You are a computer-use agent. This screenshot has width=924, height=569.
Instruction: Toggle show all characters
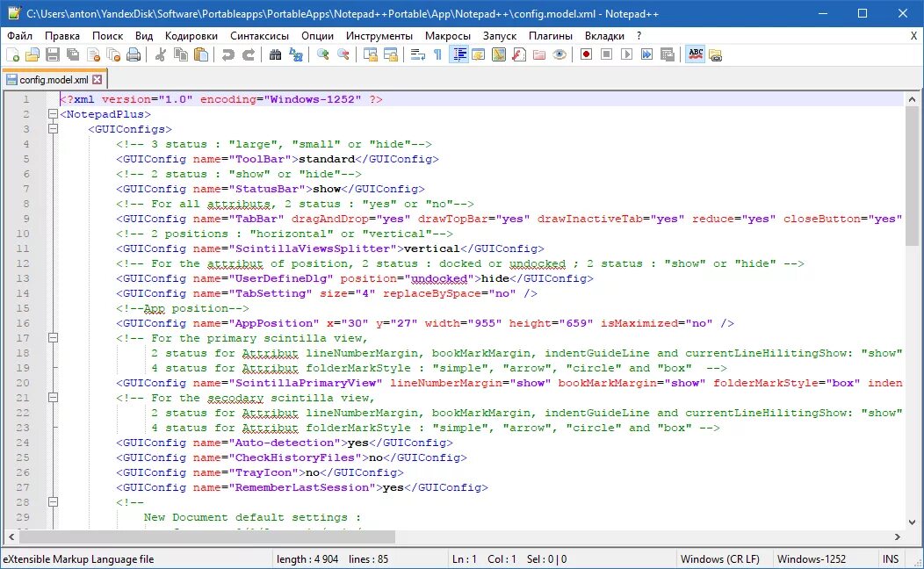point(437,54)
